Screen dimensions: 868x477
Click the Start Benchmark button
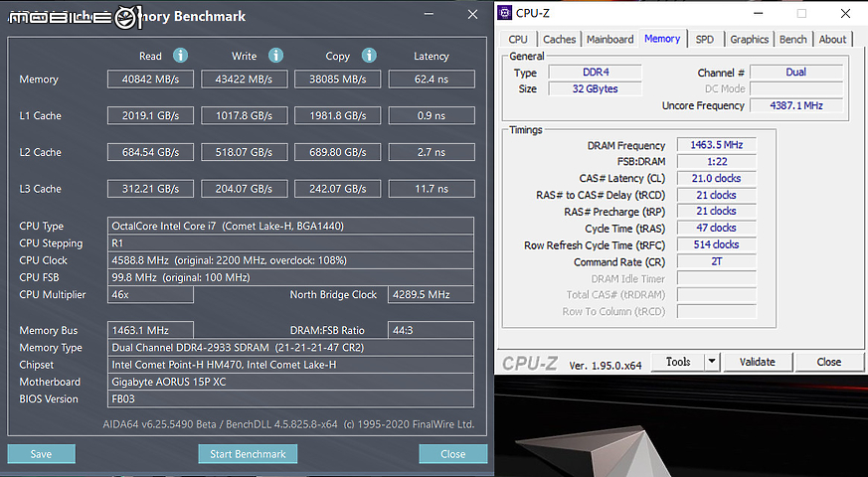pos(248,454)
